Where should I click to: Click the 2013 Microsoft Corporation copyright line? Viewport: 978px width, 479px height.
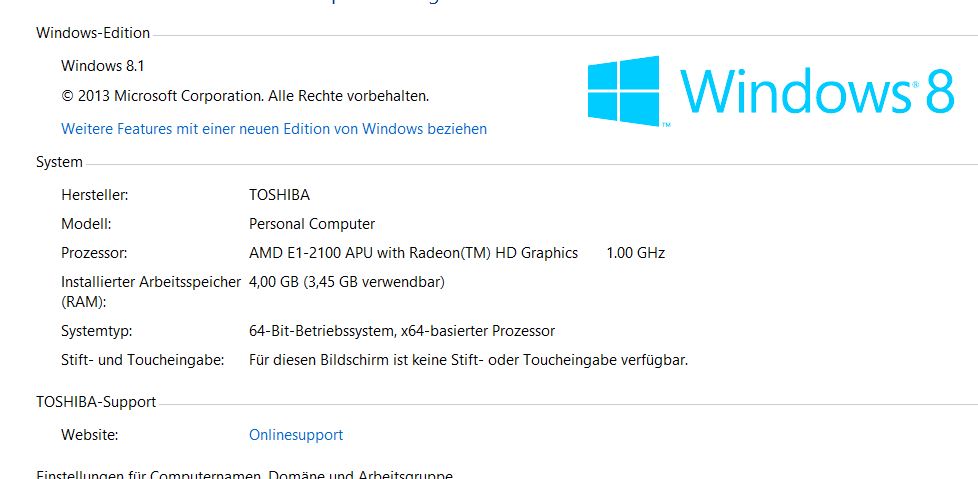pos(245,96)
